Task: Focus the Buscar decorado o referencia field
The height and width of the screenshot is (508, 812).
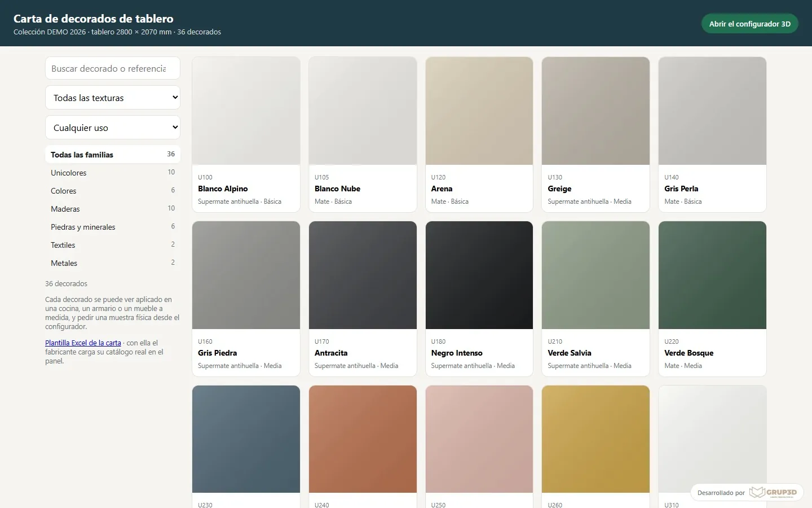Action: [x=113, y=68]
